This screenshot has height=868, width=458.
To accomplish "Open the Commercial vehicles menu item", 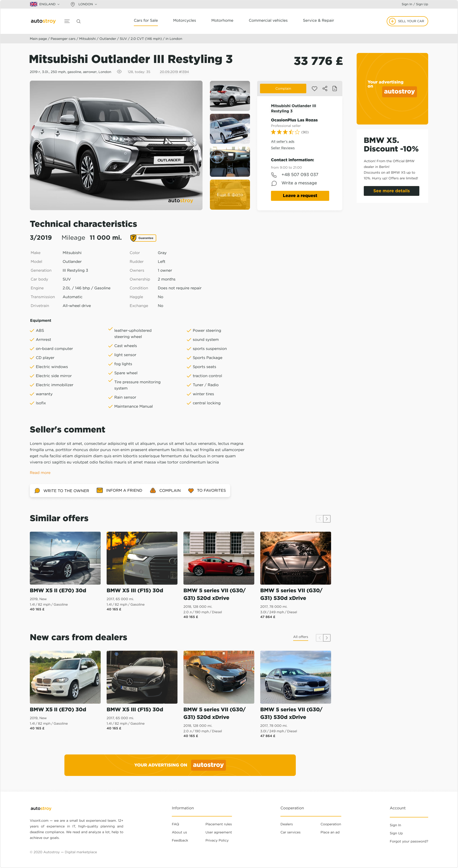I will coord(268,21).
